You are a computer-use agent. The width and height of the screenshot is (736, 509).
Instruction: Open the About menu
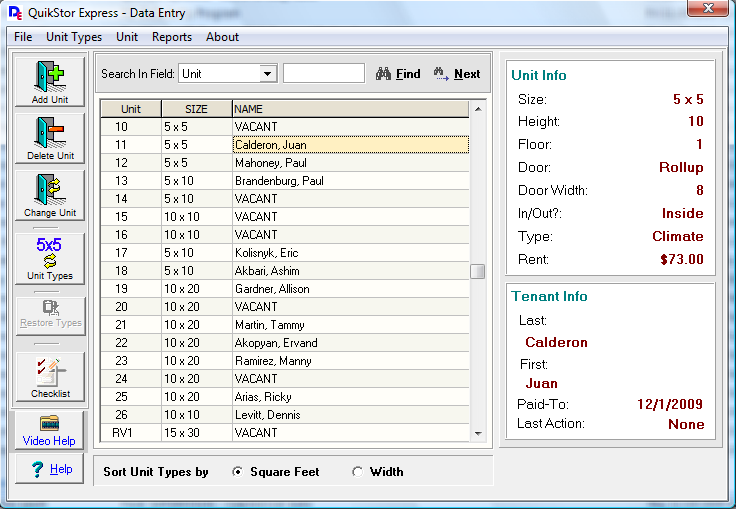pos(222,37)
